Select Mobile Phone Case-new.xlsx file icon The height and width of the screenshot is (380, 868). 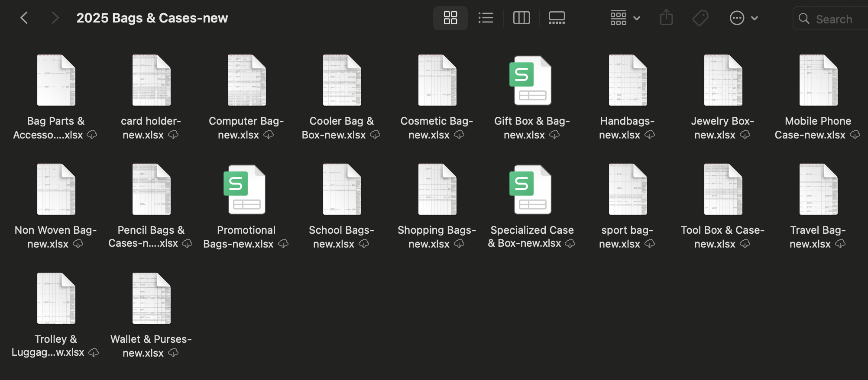point(819,80)
